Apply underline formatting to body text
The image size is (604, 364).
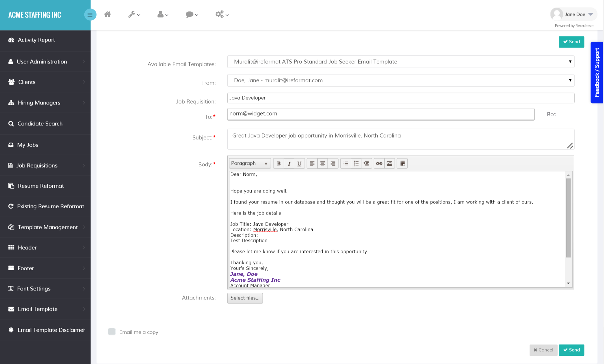click(x=299, y=163)
